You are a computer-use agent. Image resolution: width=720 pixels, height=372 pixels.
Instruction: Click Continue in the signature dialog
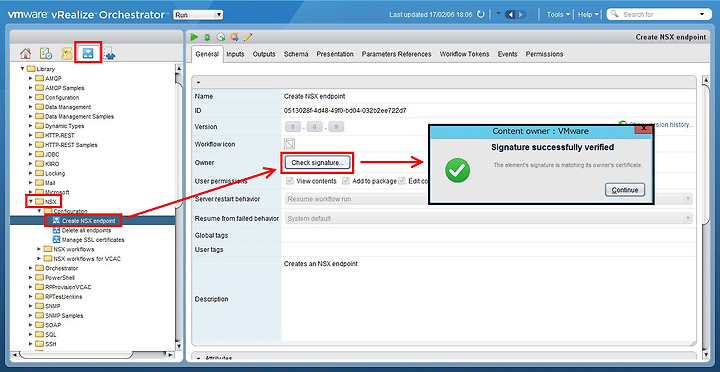625,190
